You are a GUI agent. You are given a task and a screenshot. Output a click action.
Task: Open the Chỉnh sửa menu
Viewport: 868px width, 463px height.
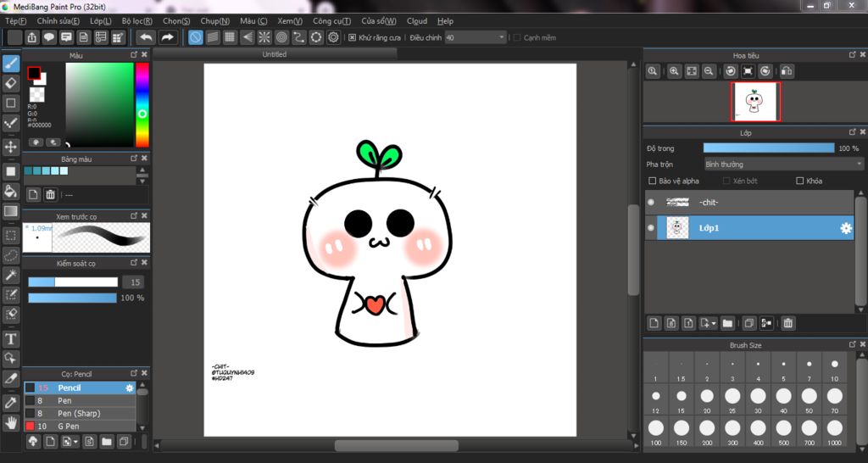(x=58, y=21)
